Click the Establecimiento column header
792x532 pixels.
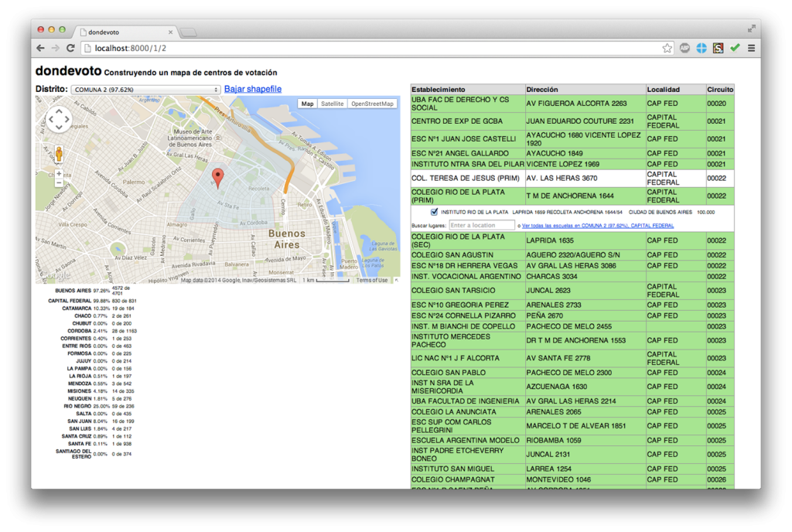(468, 90)
